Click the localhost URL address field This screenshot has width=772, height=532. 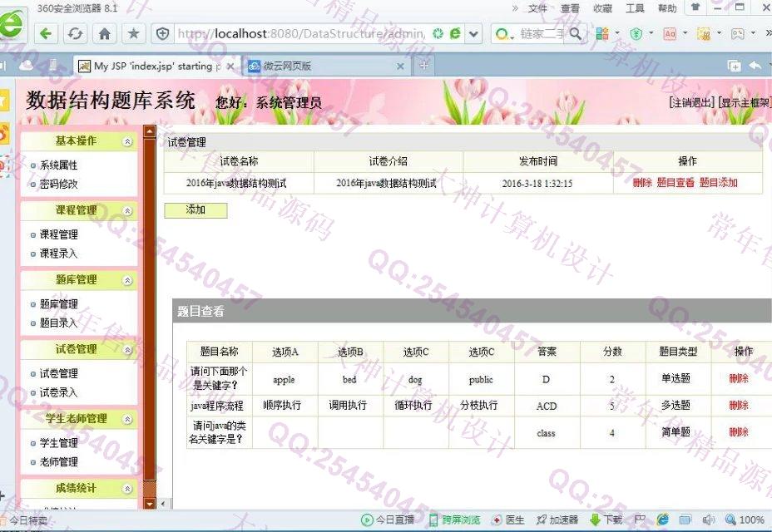click(301, 34)
